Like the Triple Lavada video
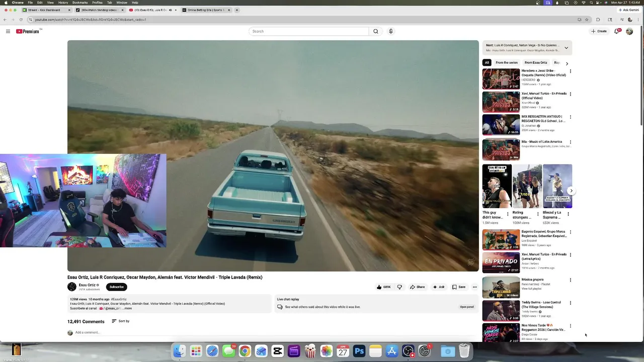The width and height of the screenshot is (644, 362). [383, 287]
